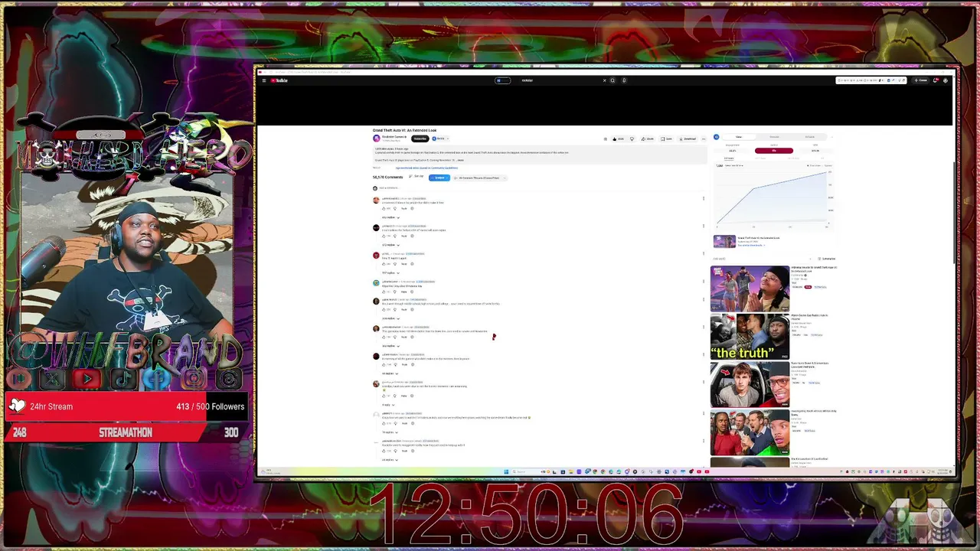Open the small GTA thumbnail in analytics panel
Image resolution: width=980 pixels, height=551 pixels.
(x=724, y=242)
